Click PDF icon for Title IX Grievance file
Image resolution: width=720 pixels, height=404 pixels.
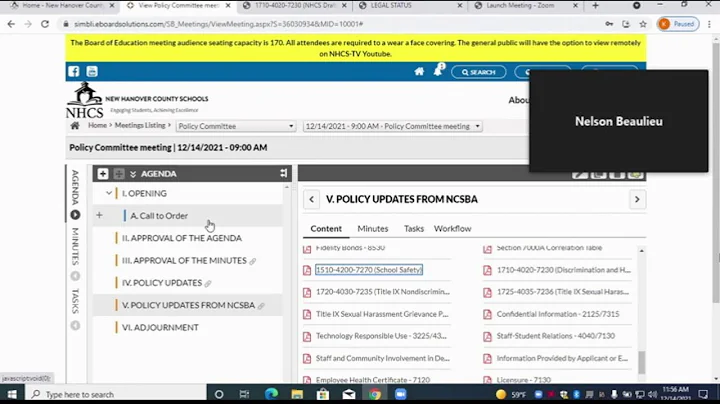click(307, 314)
